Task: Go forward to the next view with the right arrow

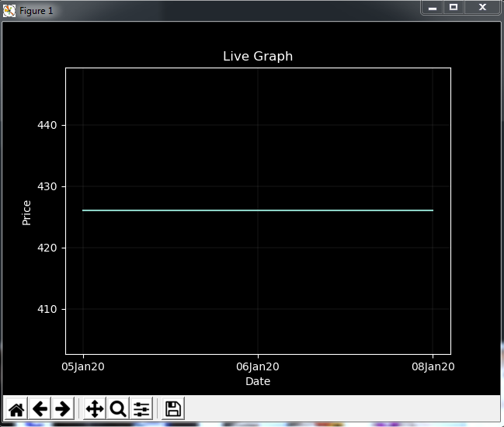Action: coord(62,408)
